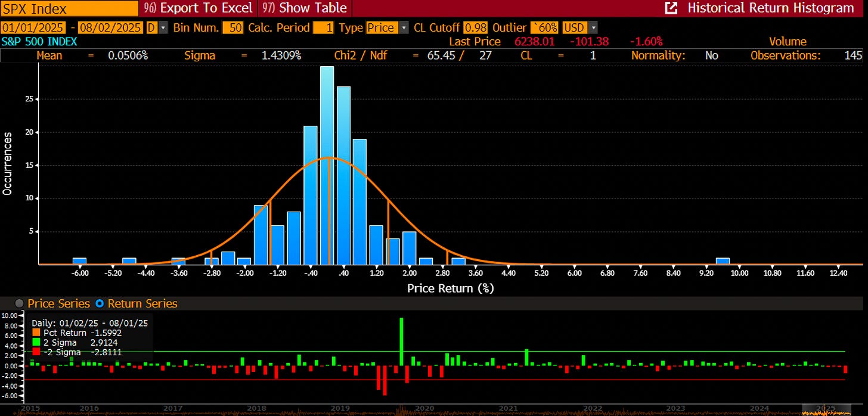Change Bin Num. value 50
The height and width of the screenshot is (416, 868).
click(232, 27)
